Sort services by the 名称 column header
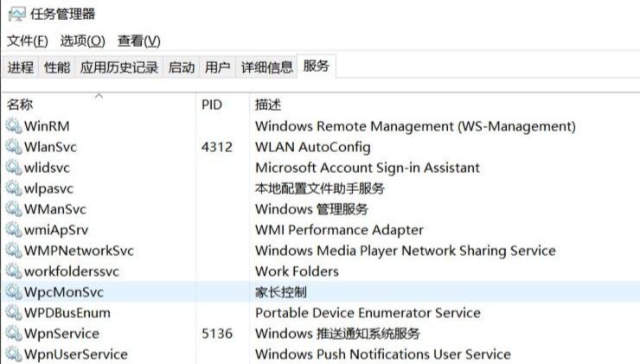Screen dimensions: 640x364 click(x=21, y=105)
